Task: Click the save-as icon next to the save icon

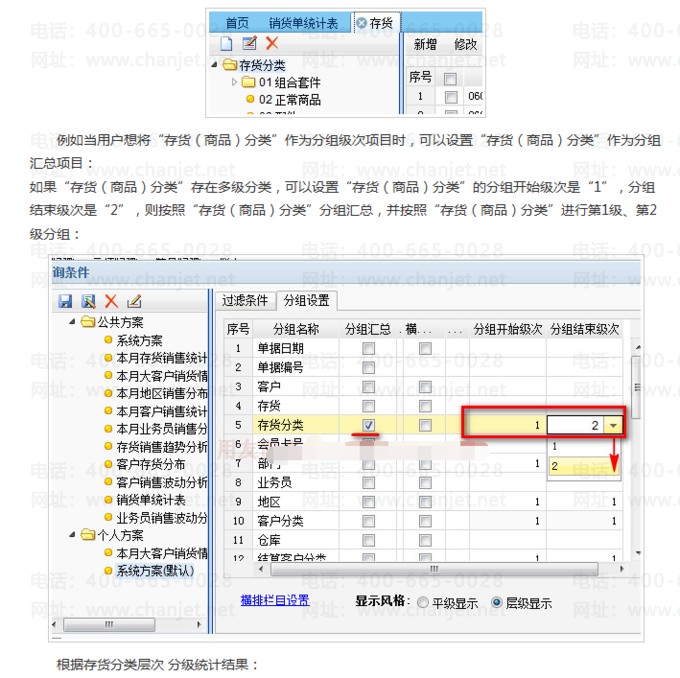Action: click(88, 301)
